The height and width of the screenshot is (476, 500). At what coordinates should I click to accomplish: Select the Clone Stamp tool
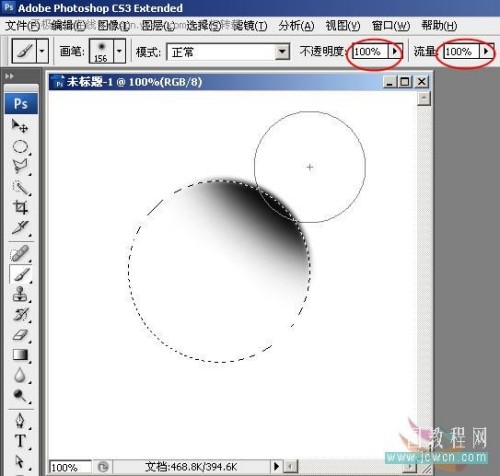(x=20, y=294)
